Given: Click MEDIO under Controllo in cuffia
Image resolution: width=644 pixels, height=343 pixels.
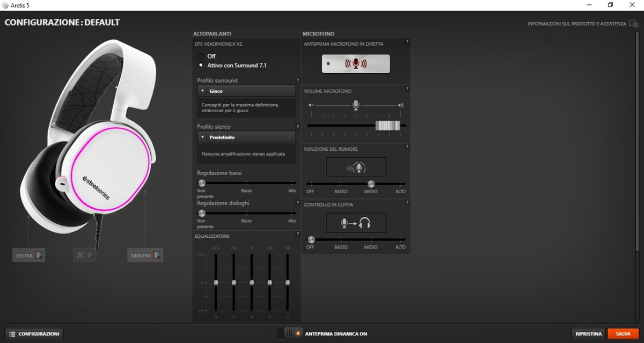Looking at the screenshot, I should (371, 247).
